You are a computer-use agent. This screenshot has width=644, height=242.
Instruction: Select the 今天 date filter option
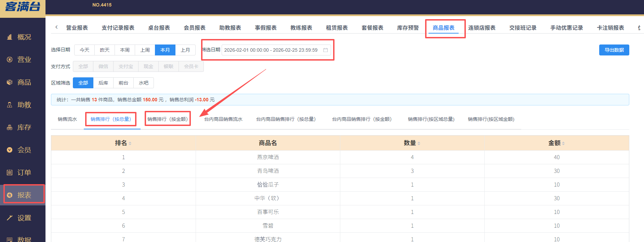[x=84, y=50]
